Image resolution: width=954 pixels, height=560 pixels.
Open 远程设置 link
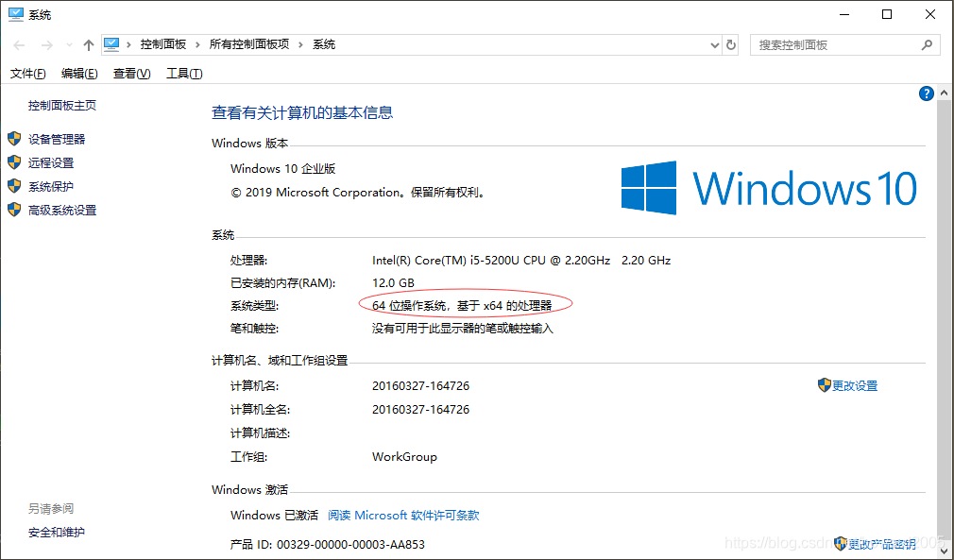51,163
